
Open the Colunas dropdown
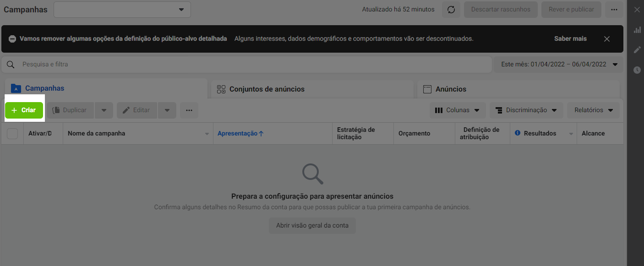point(457,110)
